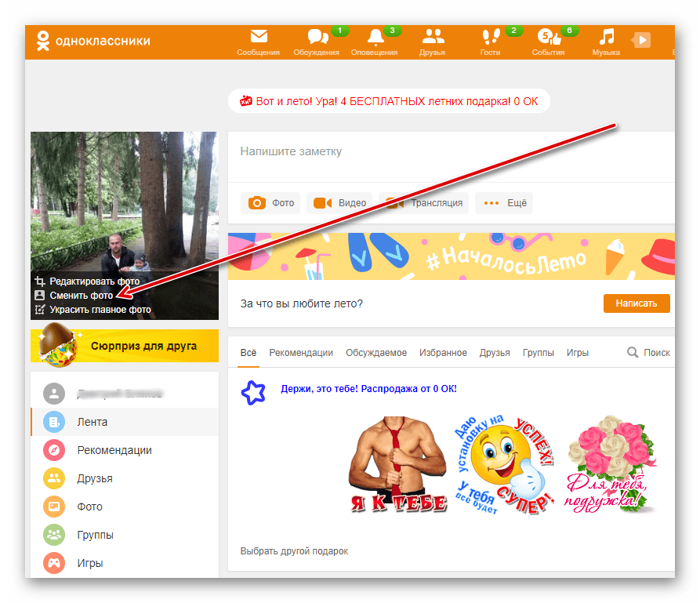The image size is (700, 603).
Task: Click Украсить главное фото option
Action: 92,310
